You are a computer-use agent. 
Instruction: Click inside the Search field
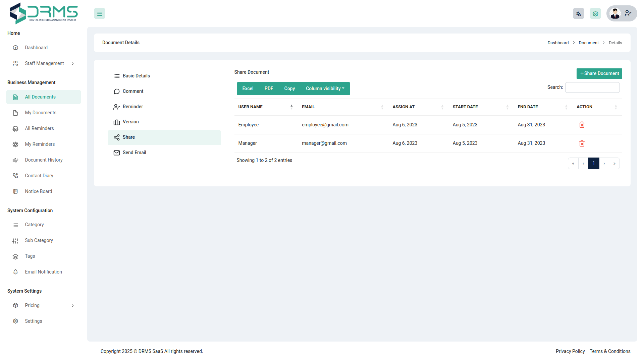coord(592,87)
